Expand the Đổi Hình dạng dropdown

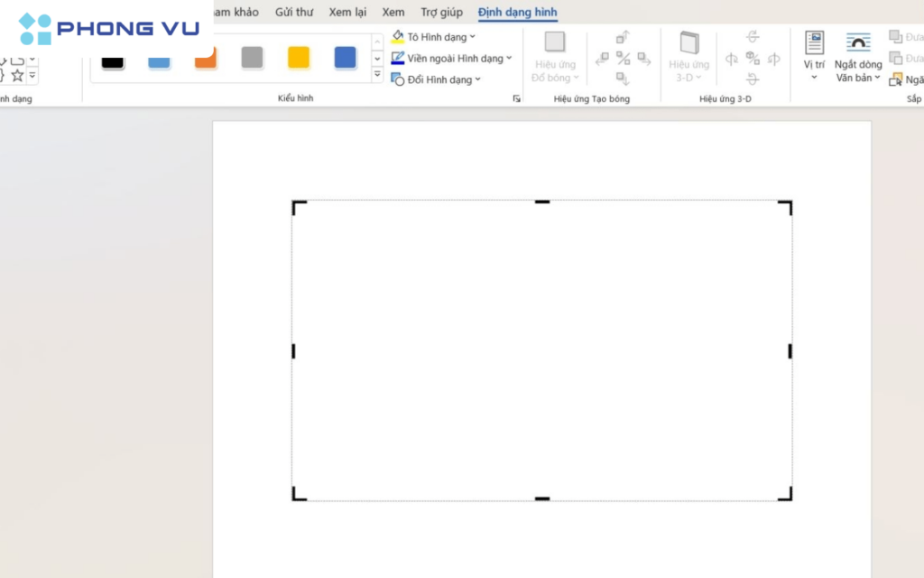pyautogui.click(x=436, y=79)
